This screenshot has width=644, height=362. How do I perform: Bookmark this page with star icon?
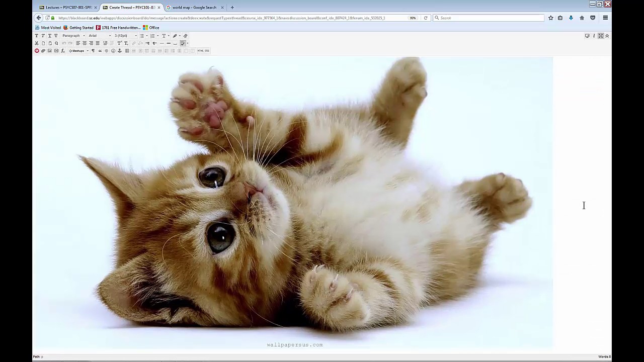pyautogui.click(x=550, y=18)
